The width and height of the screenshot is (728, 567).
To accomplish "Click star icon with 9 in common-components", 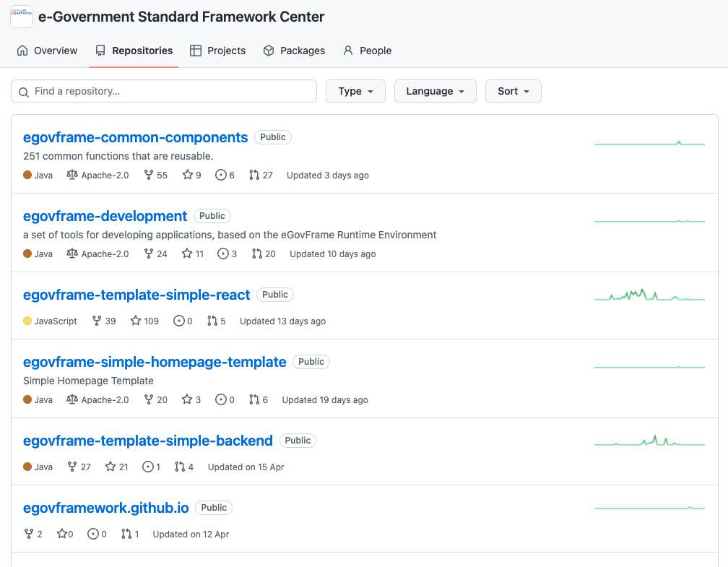I will (x=187, y=175).
